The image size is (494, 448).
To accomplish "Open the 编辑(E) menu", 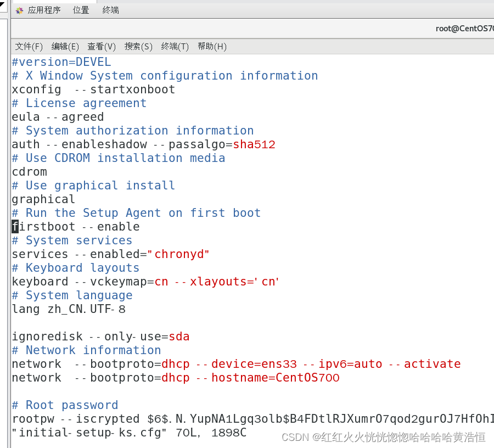I will [65, 47].
